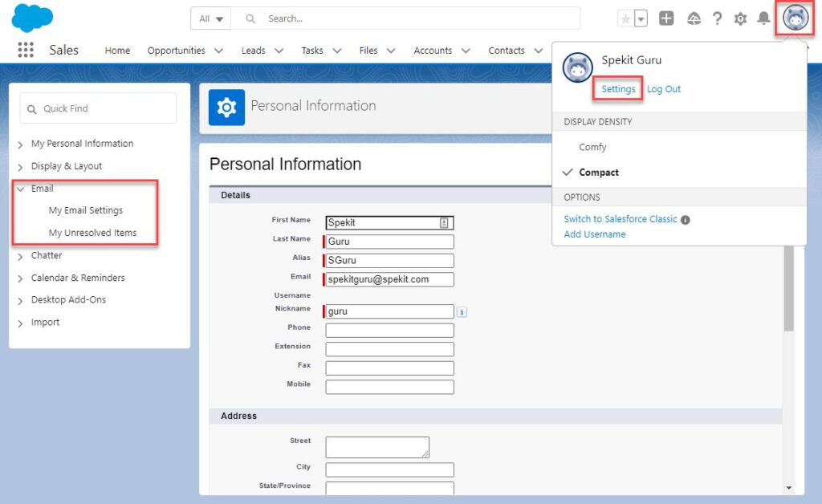Expand Desktop Add-Ons tree node
The width and height of the screenshot is (822, 504).
pyautogui.click(x=20, y=301)
